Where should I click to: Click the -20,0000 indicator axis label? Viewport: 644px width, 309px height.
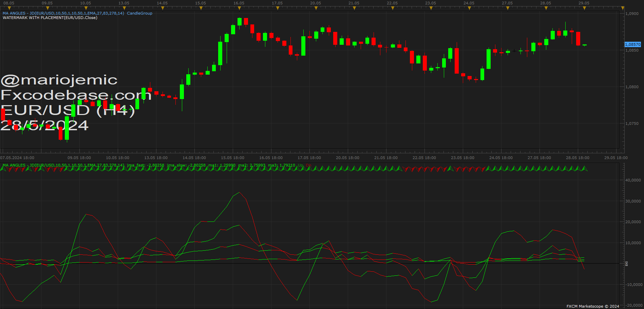(x=633, y=305)
